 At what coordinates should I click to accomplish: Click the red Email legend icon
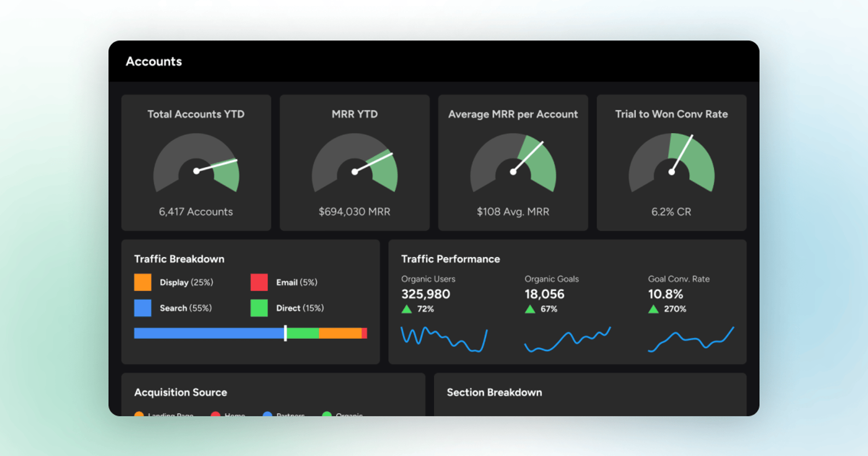(x=259, y=282)
